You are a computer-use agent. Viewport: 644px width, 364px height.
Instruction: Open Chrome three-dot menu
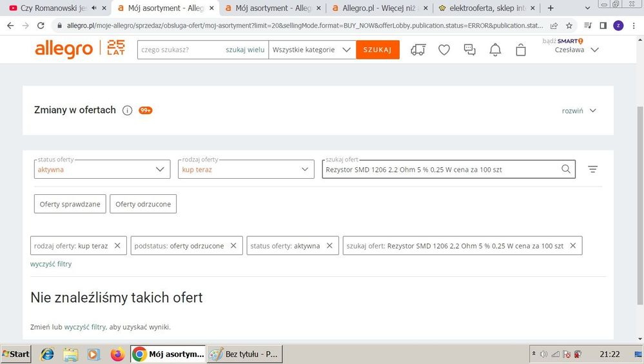click(634, 26)
